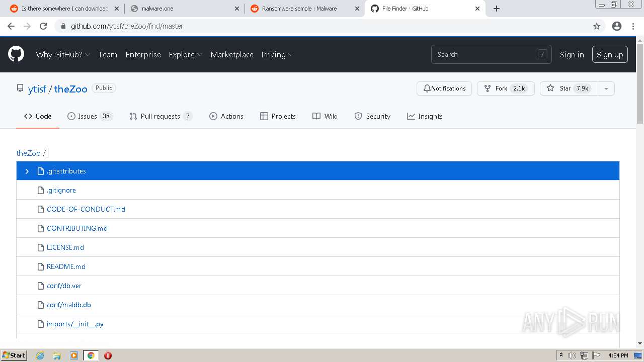Open ytisf owner link

click(37, 89)
